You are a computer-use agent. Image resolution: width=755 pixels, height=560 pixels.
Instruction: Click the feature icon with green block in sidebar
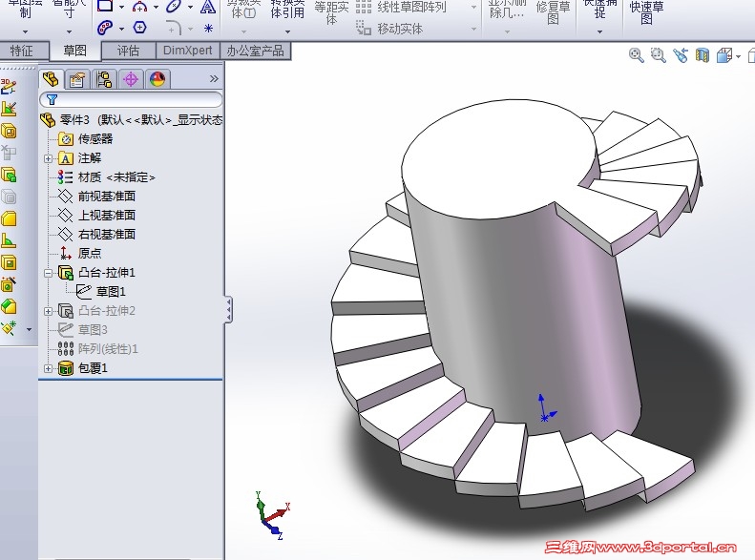(9, 175)
